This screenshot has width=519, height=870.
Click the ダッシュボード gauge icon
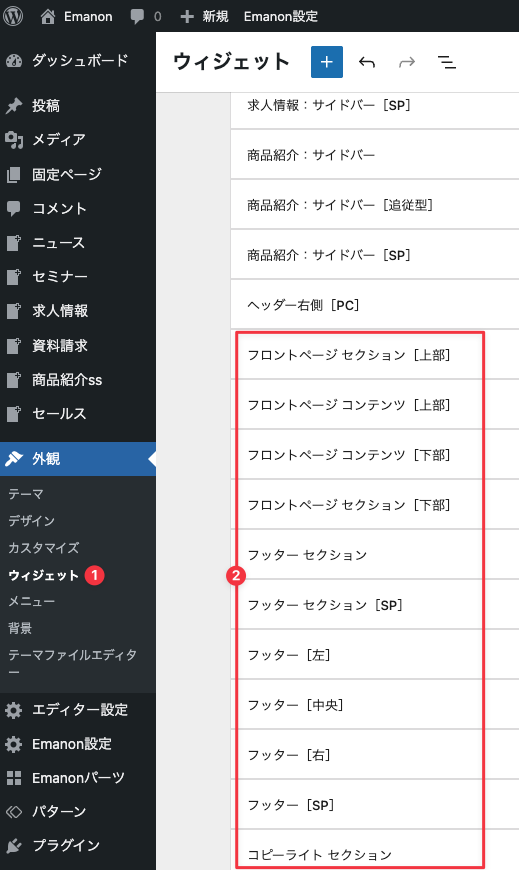[14, 61]
